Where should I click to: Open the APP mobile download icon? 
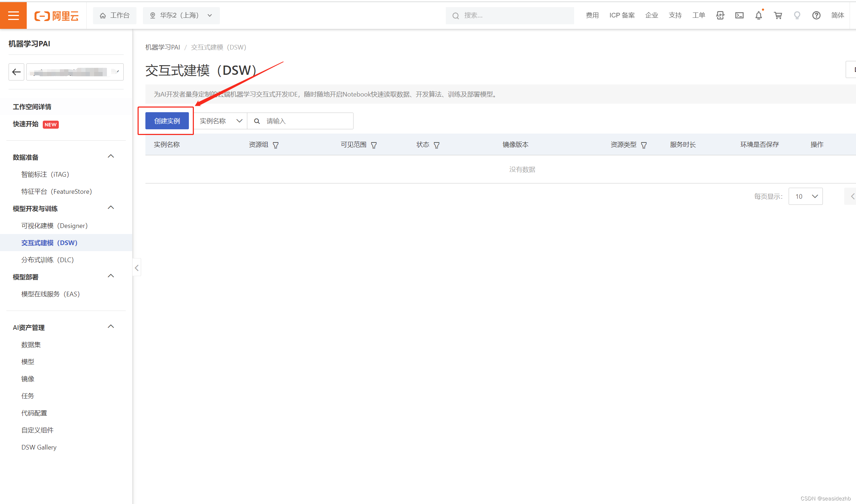pos(720,15)
